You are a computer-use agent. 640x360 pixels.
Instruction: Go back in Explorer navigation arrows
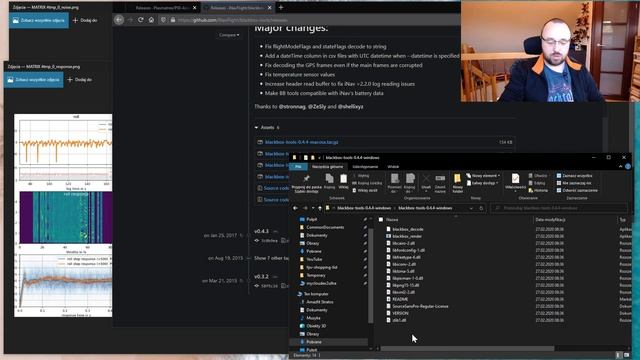click(295, 208)
